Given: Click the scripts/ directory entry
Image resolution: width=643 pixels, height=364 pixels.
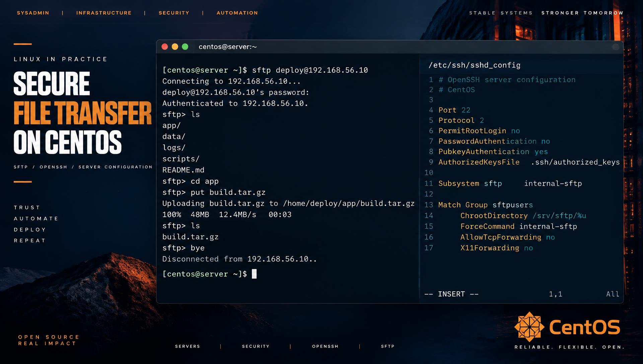Looking at the screenshot, I should 181,159.
